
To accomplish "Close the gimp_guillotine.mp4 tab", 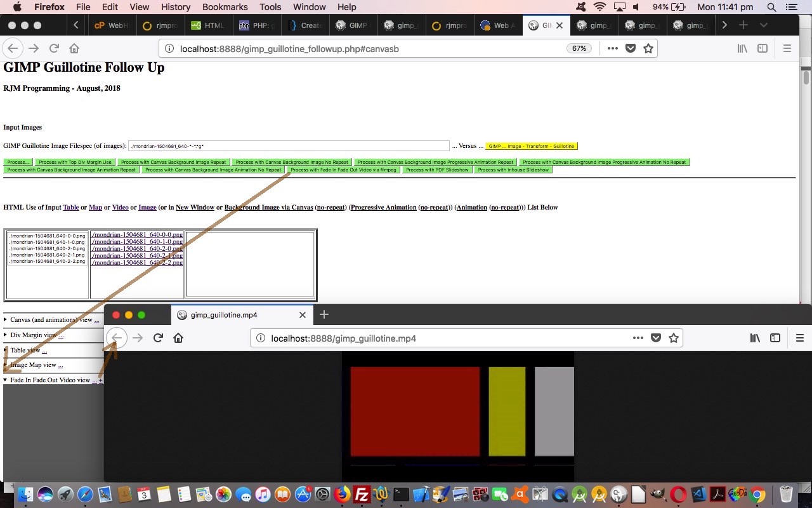I will coord(303,315).
